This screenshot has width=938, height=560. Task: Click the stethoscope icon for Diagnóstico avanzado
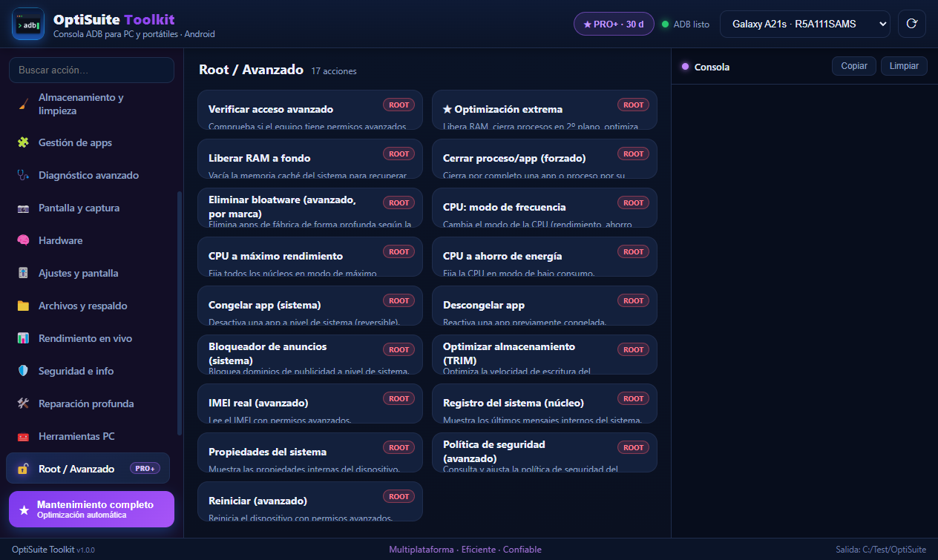coord(23,175)
